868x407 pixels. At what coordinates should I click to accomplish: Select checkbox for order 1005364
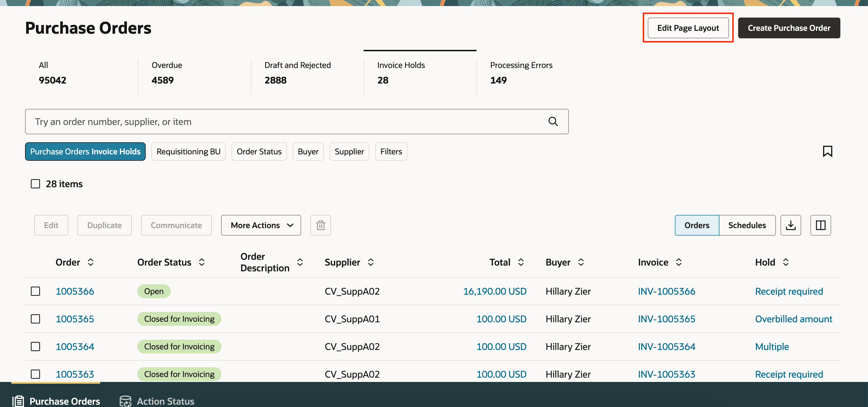tap(35, 347)
